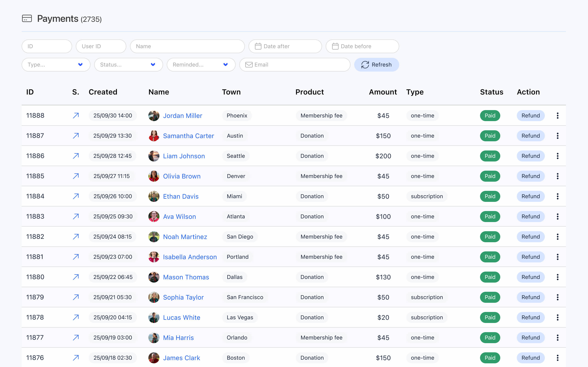Image resolution: width=588 pixels, height=367 pixels.
Task: Click Isabella Anderson's name link
Action: (x=190, y=257)
